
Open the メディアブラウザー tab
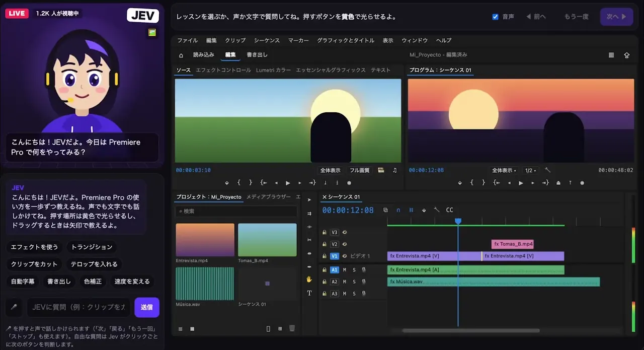(268, 197)
